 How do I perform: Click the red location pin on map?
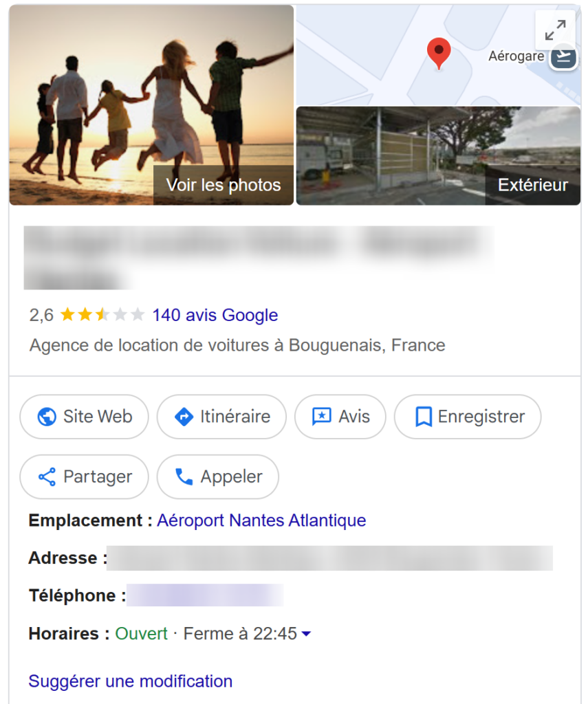(x=439, y=53)
